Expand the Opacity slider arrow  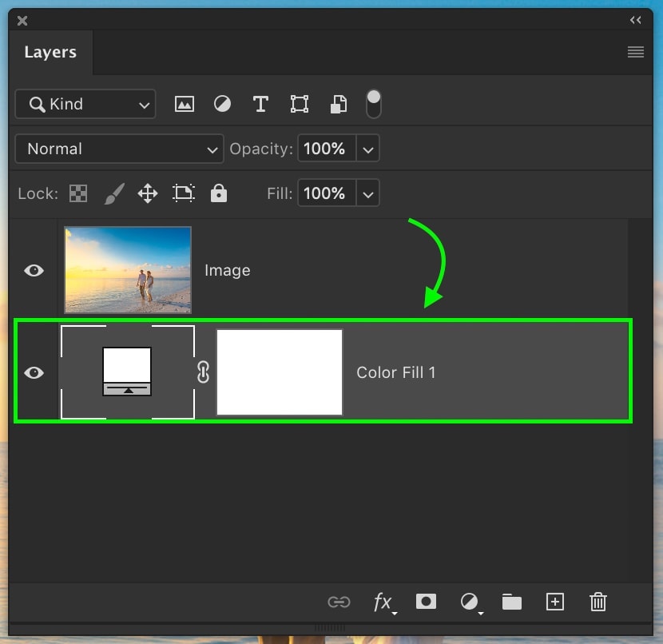pyautogui.click(x=368, y=149)
